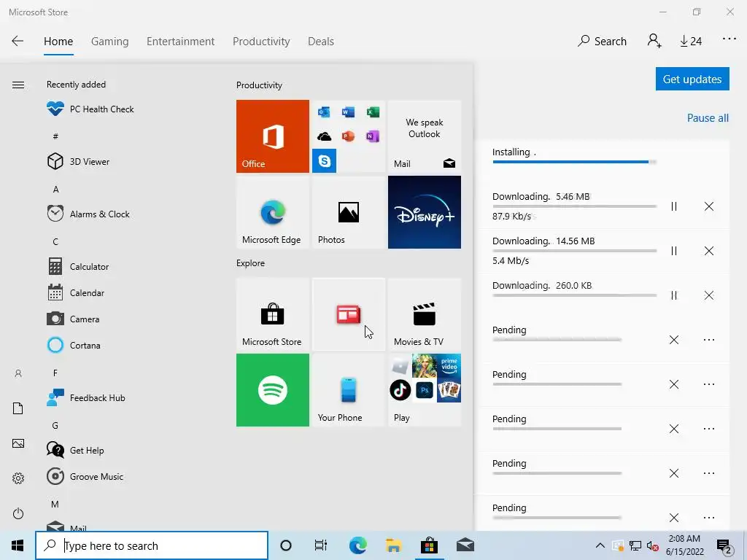
Task: Open PC Health Check from Recently added
Action: 90,109
